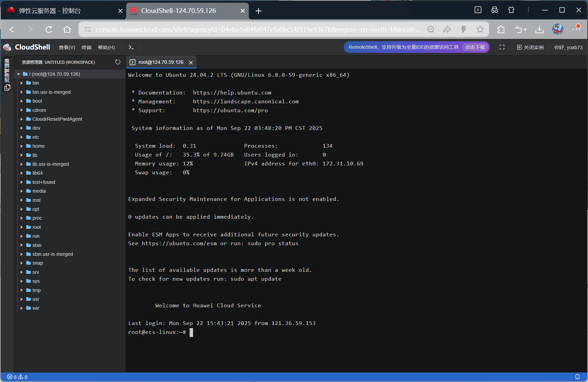
Task: Expand the root folder
Action: pyautogui.click(x=21, y=227)
